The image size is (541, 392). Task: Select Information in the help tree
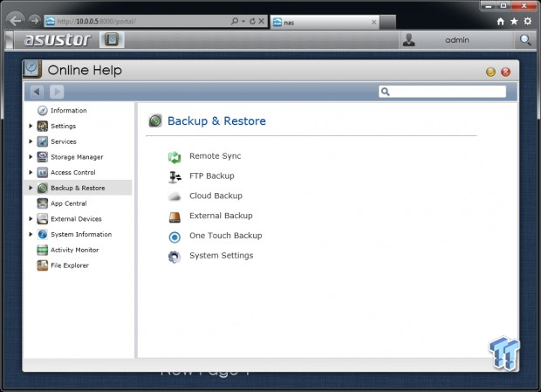(x=69, y=110)
